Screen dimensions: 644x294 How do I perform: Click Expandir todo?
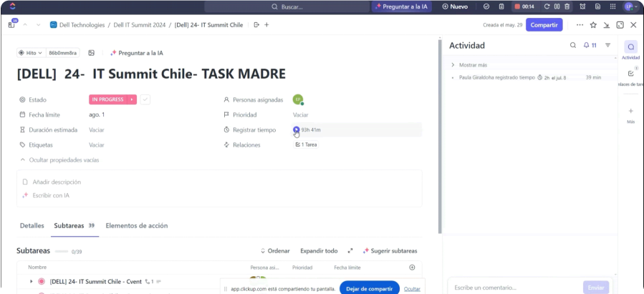pos(319,251)
